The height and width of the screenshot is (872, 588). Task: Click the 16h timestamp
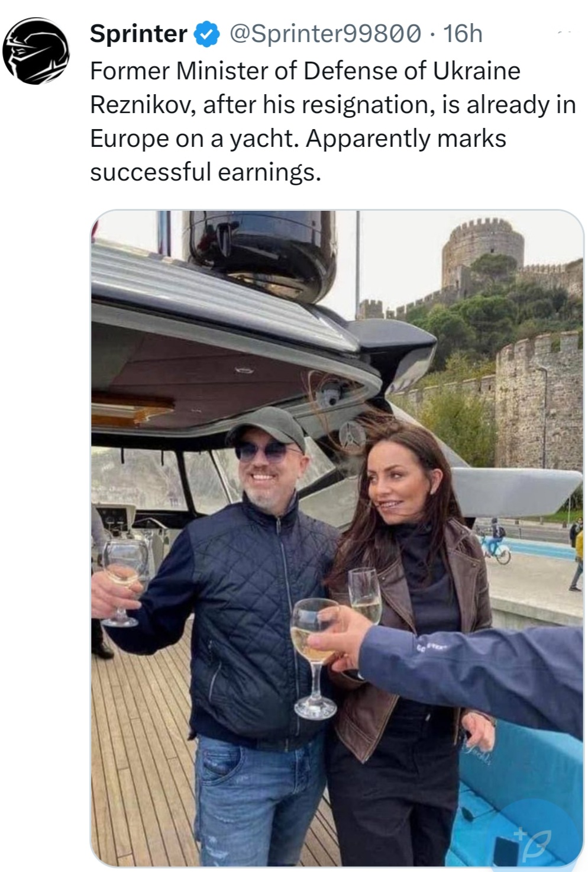pyautogui.click(x=463, y=34)
